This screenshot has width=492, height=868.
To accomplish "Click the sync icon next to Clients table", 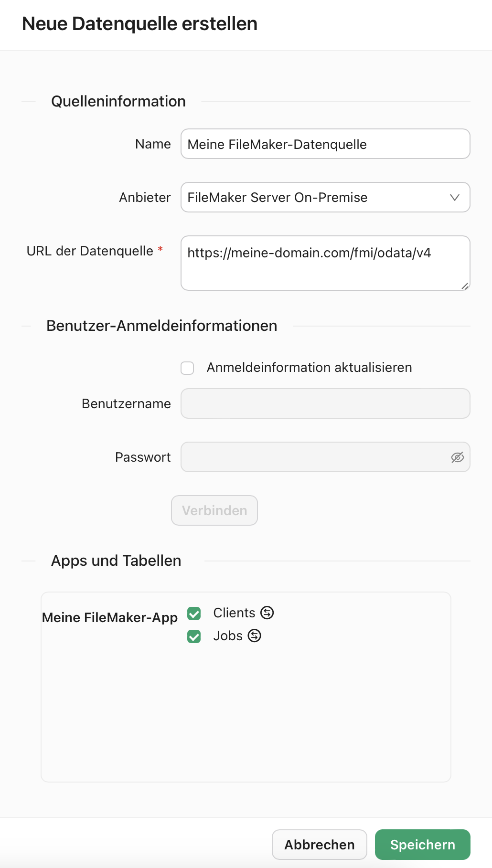I will 267,613.
